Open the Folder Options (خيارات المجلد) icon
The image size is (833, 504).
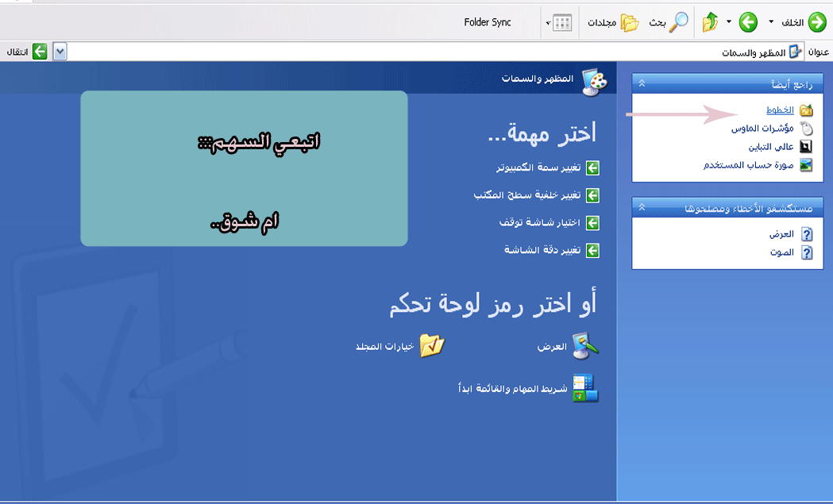pos(432,346)
